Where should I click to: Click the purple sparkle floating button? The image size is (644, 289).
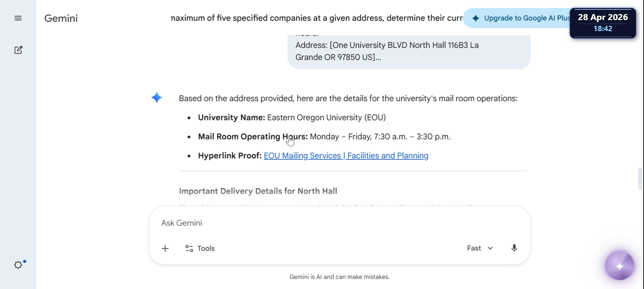pyautogui.click(x=620, y=266)
